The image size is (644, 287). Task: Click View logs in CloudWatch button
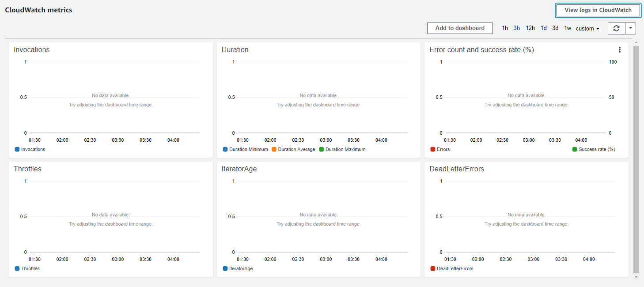click(598, 10)
